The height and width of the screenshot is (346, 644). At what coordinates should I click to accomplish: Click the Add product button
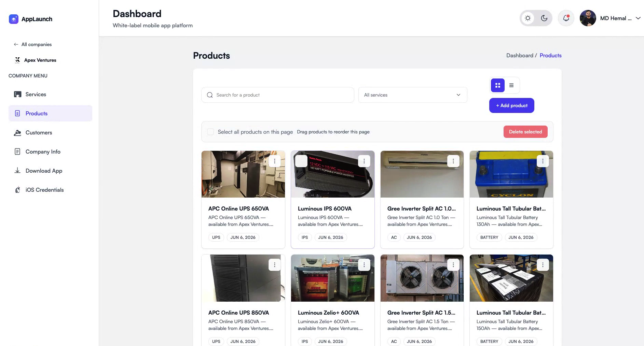coord(512,105)
